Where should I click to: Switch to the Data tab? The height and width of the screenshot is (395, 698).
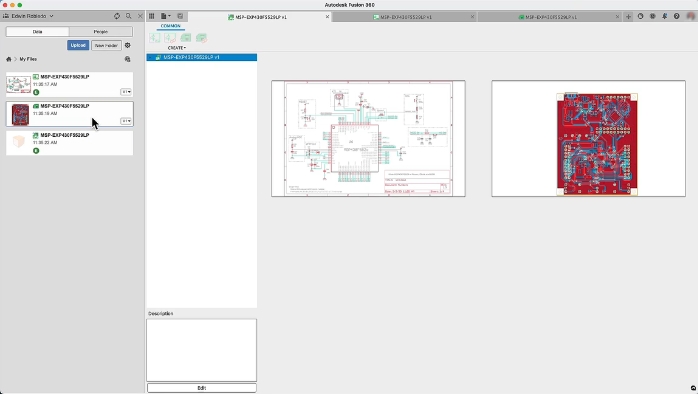37,32
